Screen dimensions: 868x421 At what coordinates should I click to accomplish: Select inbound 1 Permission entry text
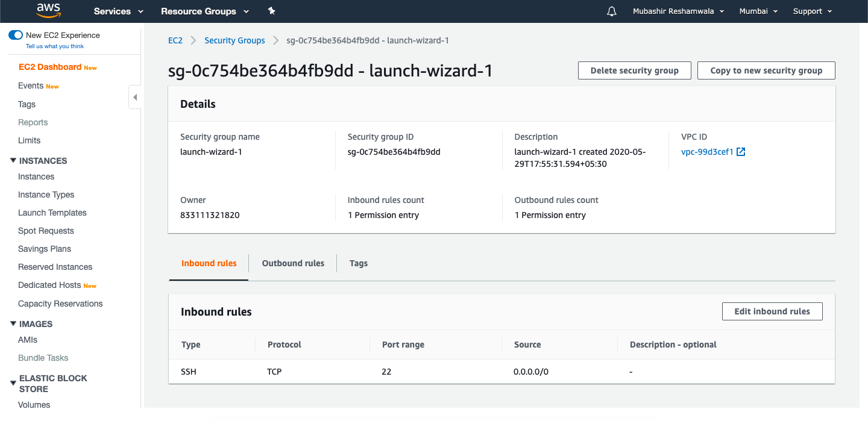[x=383, y=215]
